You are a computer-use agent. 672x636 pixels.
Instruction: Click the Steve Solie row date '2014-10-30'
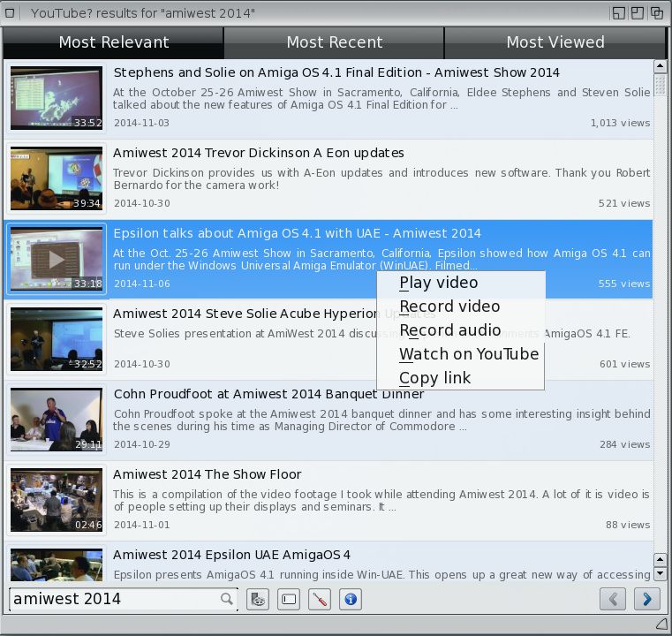point(141,364)
